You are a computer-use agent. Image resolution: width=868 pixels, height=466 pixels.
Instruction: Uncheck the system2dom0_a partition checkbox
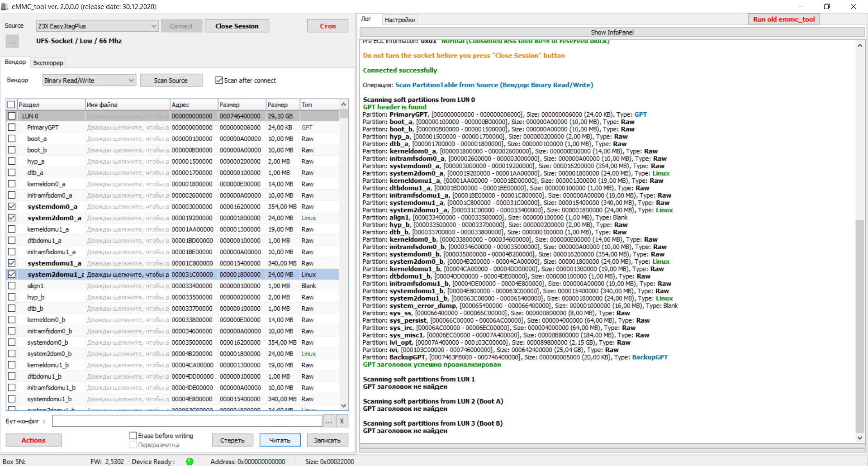(x=12, y=218)
